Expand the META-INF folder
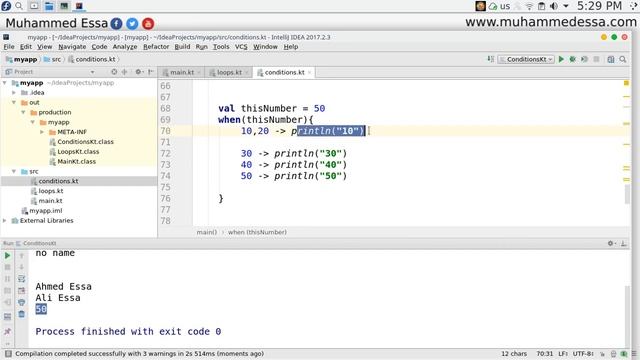Viewport: 640px width, 360px height. [42, 132]
